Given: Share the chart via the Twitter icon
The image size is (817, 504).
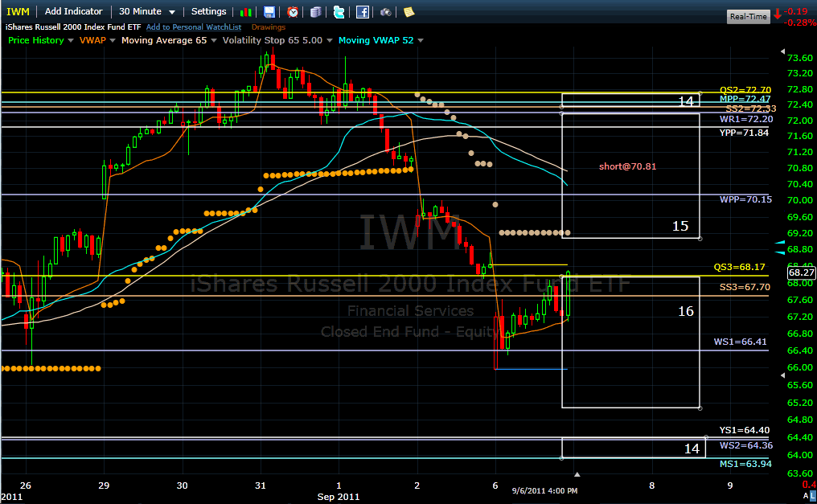Looking at the screenshot, I should (339, 12).
